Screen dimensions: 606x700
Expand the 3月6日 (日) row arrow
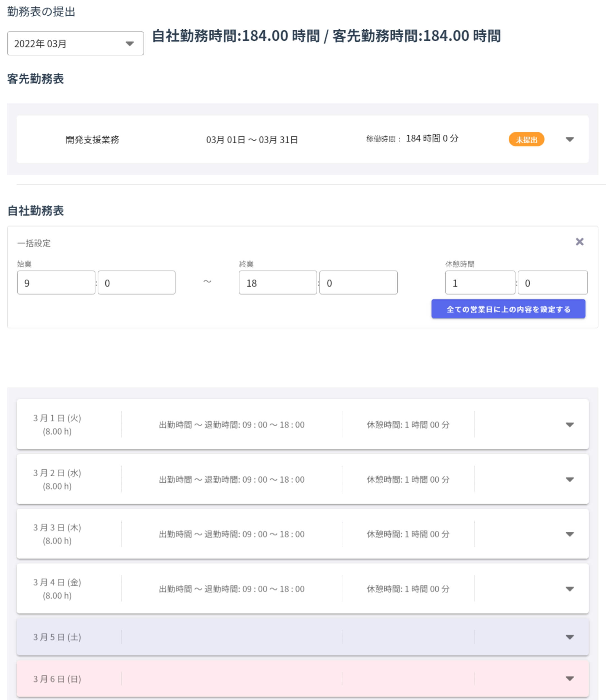tap(570, 679)
